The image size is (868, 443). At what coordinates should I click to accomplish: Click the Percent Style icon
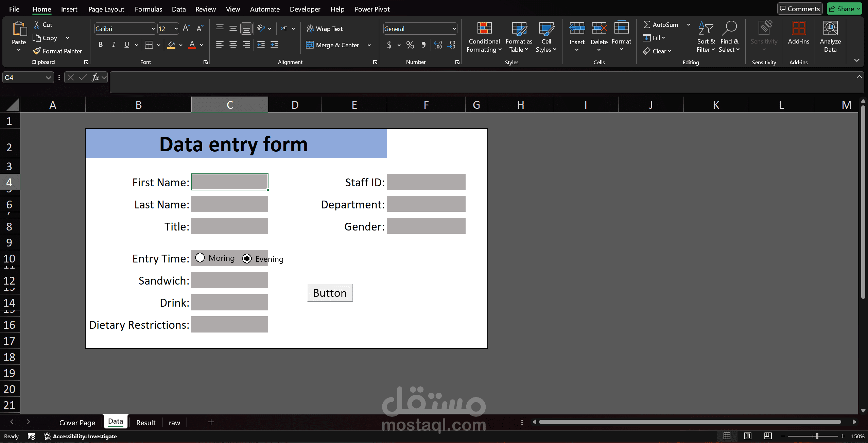coord(410,45)
